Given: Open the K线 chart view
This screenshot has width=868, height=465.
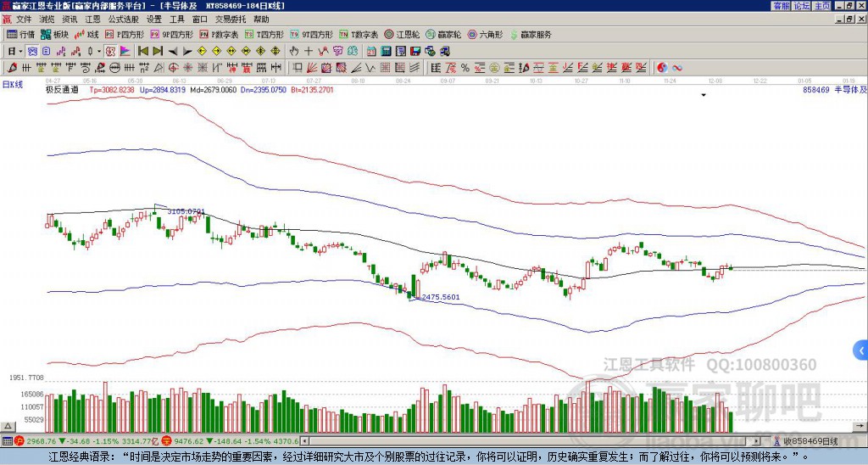Looking at the screenshot, I should coord(86,34).
